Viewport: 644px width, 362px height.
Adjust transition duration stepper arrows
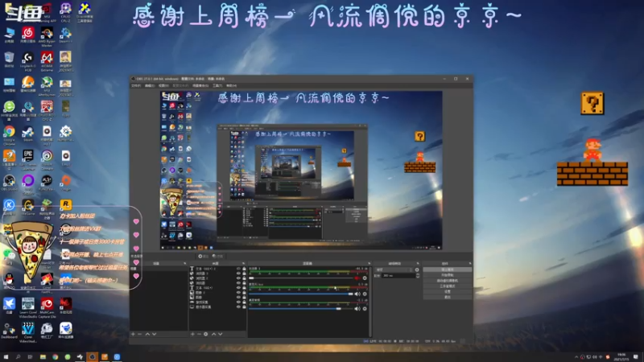(418, 275)
